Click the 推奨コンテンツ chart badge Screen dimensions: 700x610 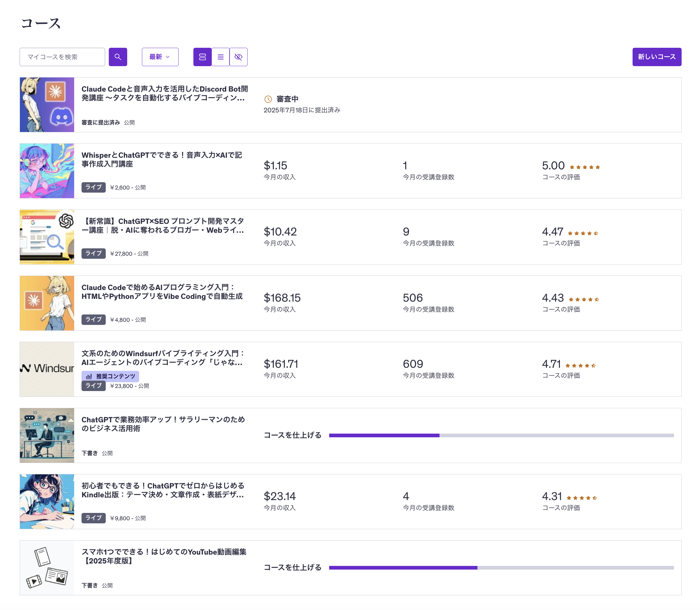pos(110,376)
